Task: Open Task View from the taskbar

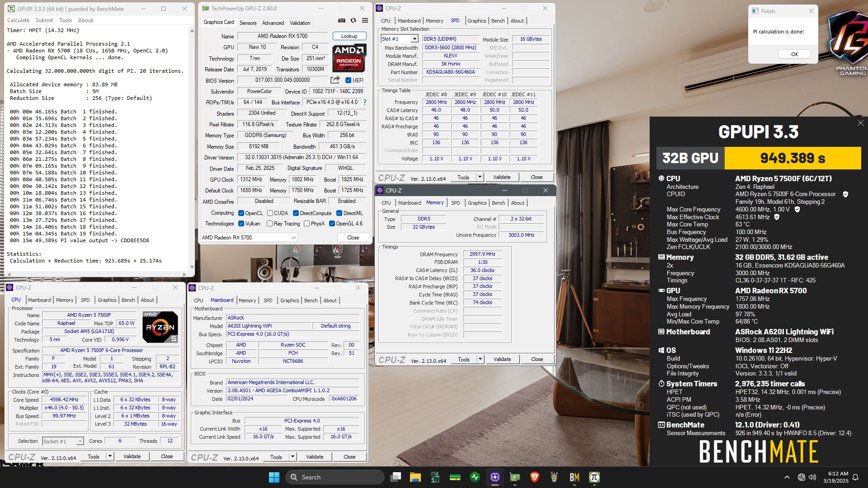Action: pos(396,477)
